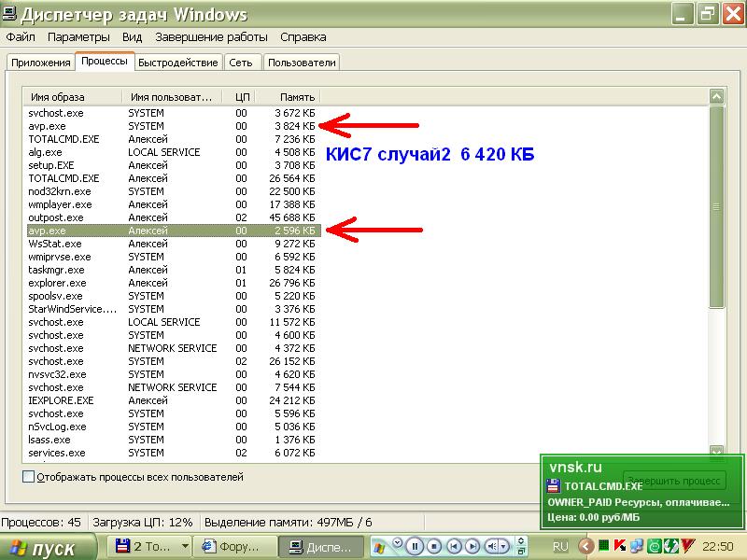
Task: Pause playback in the media player toolbar
Action: (x=415, y=546)
